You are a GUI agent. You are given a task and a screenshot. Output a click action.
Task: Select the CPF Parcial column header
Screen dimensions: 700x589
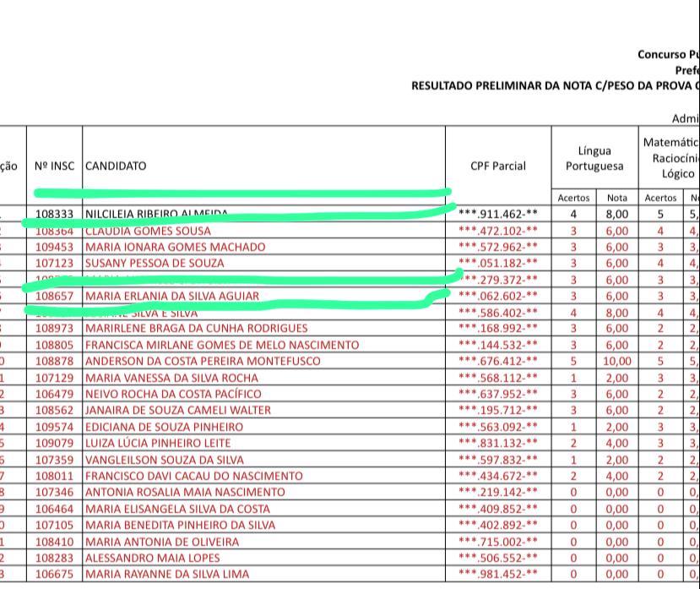(497, 166)
